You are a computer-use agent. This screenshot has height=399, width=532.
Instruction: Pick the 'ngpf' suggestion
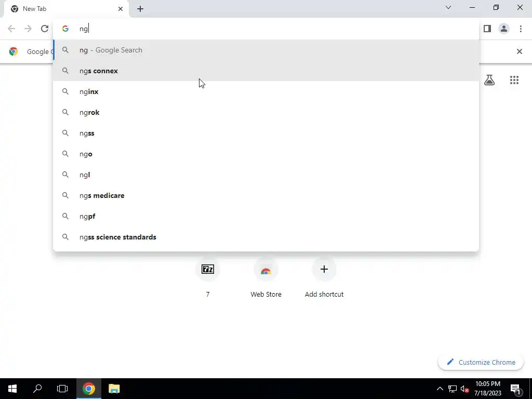click(266, 216)
